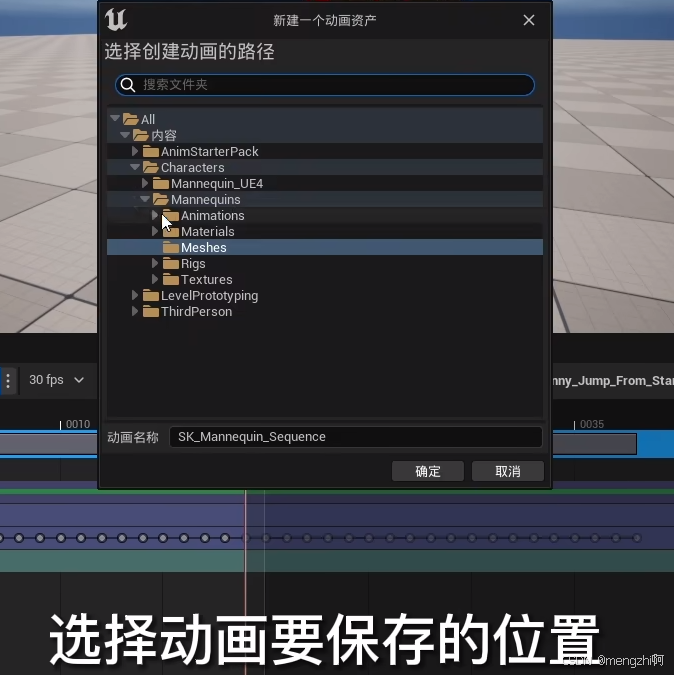Click the Meshes folder icon
This screenshot has height=675, width=674.
point(171,248)
